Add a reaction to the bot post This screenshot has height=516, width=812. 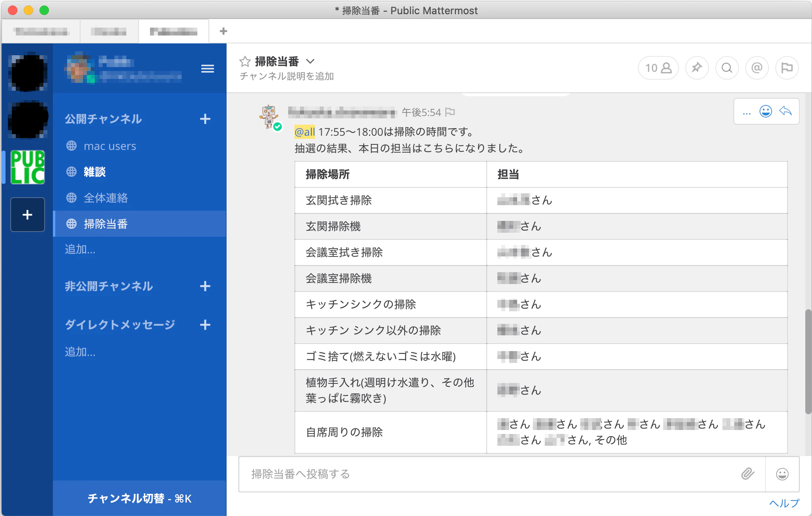pyautogui.click(x=765, y=112)
